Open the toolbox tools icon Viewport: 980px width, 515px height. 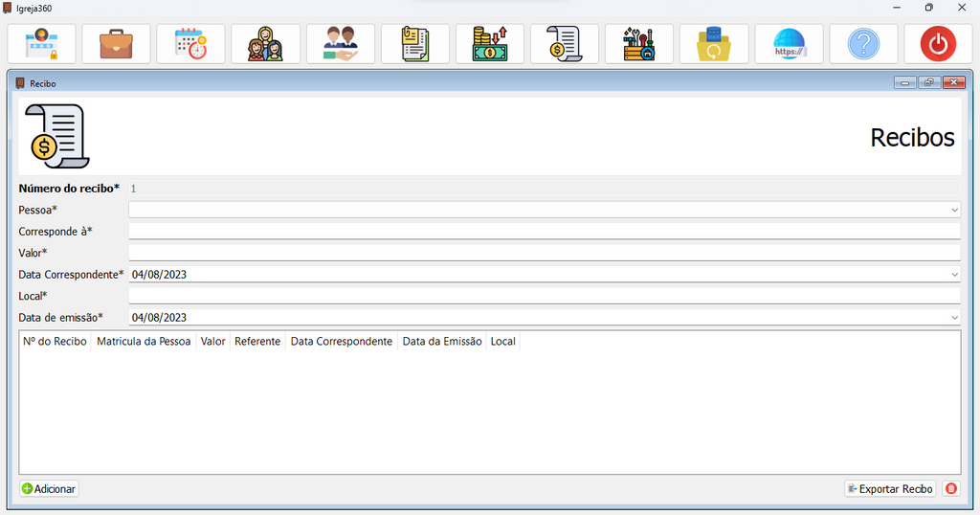pyautogui.click(x=639, y=44)
